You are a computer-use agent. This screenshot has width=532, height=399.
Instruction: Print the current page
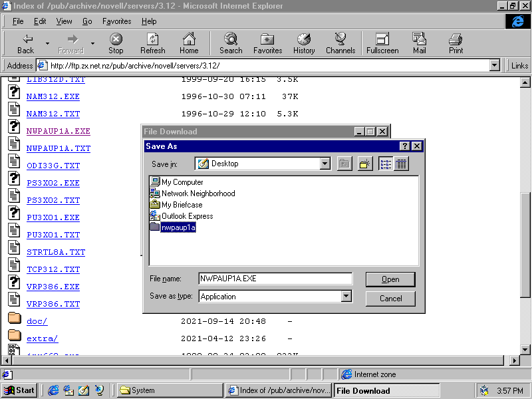coord(456,43)
